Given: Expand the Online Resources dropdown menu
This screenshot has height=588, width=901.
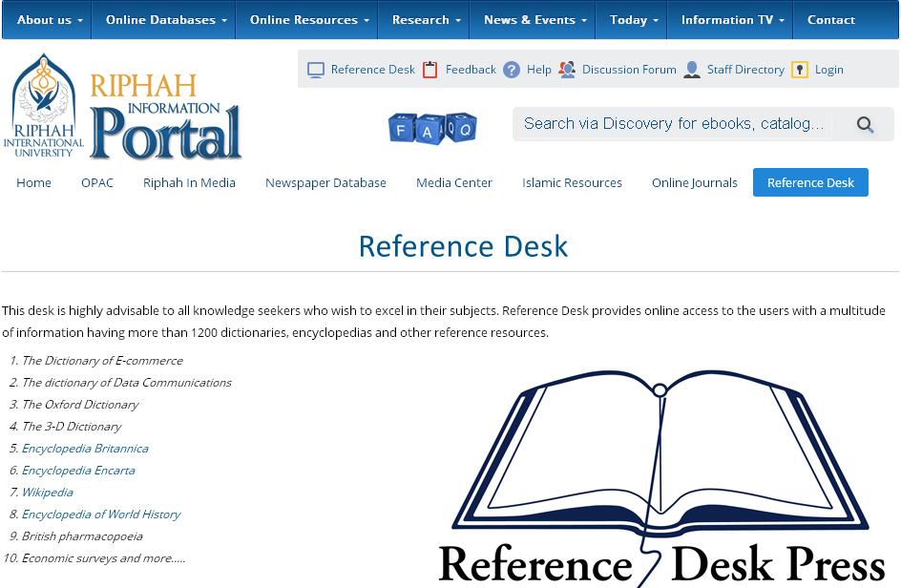Looking at the screenshot, I should click(x=309, y=19).
